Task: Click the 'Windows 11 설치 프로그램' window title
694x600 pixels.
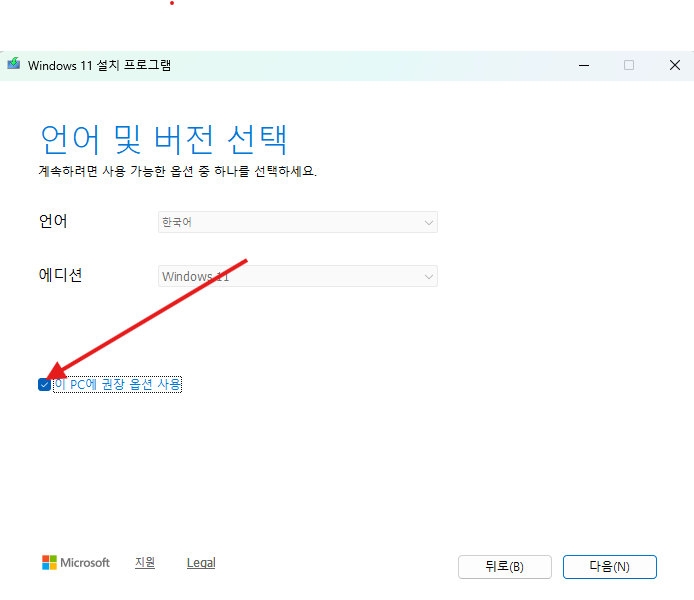Action: 100,65
